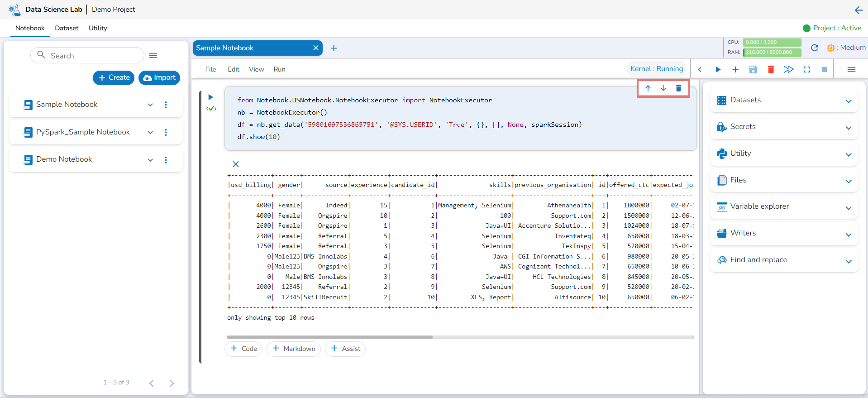The image size is (868, 398).
Task: Open the File menu
Action: tap(210, 69)
